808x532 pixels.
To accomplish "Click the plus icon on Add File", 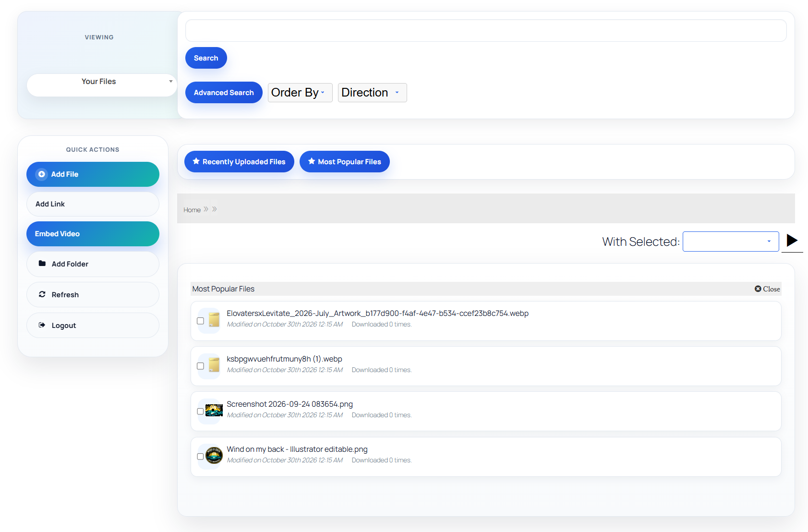I will (x=42, y=174).
